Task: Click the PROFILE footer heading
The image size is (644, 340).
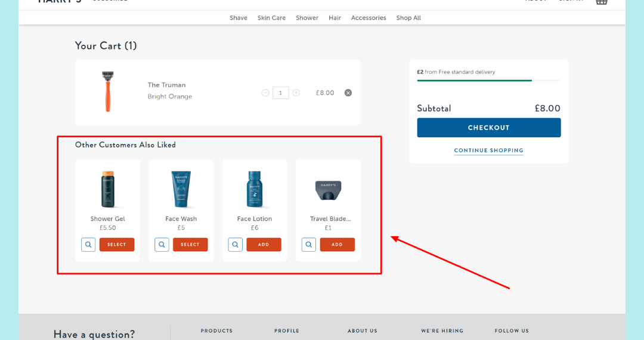Action: click(287, 330)
